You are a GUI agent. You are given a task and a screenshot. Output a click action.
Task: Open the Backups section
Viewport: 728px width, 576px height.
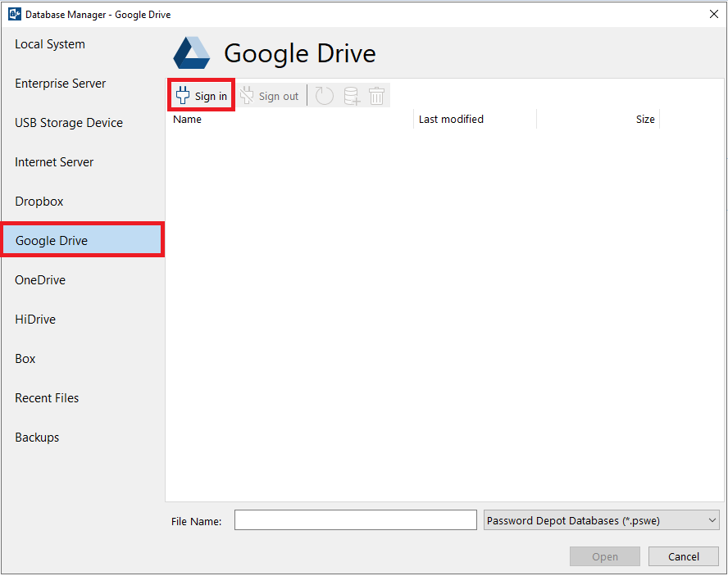tap(83, 438)
